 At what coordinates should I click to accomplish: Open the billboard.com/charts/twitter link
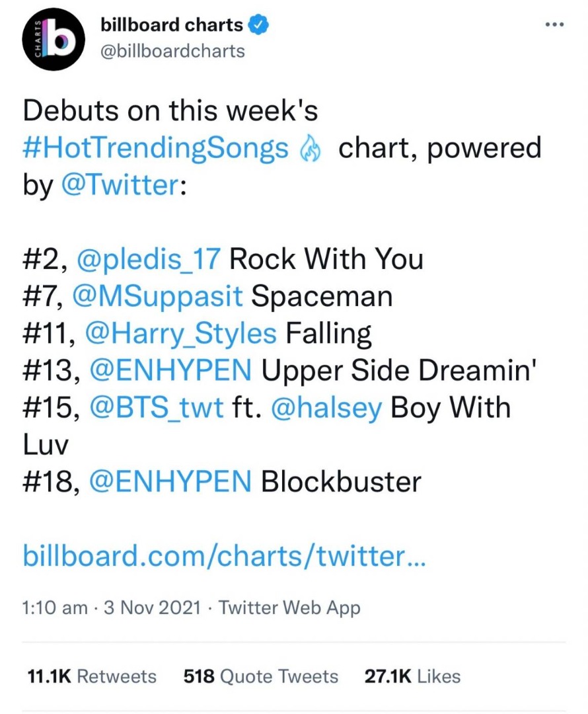tap(225, 555)
